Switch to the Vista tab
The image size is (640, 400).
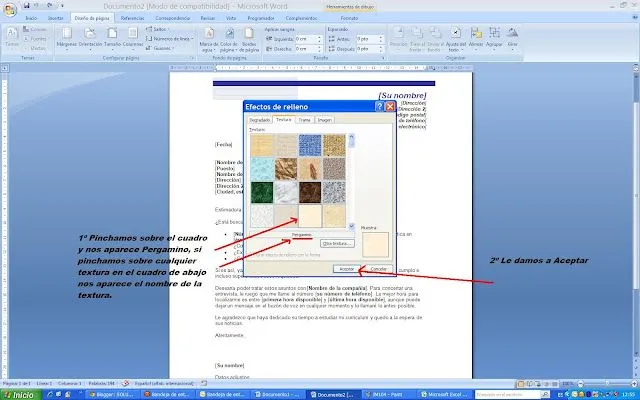pos(231,18)
